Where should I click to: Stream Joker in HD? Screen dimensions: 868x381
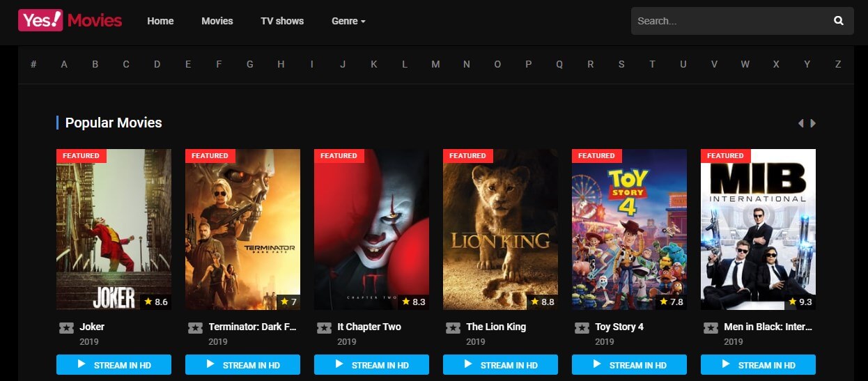pos(114,364)
